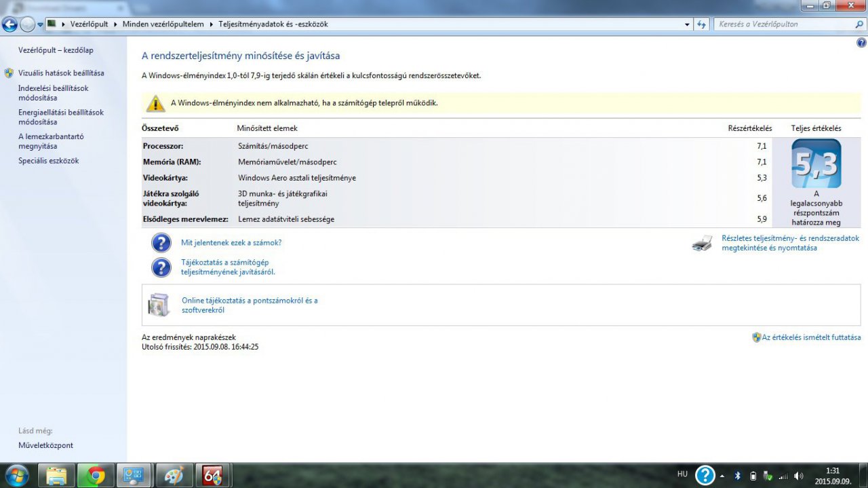Click the Bluetooth tray icon
The height and width of the screenshot is (488, 868).
738,476
